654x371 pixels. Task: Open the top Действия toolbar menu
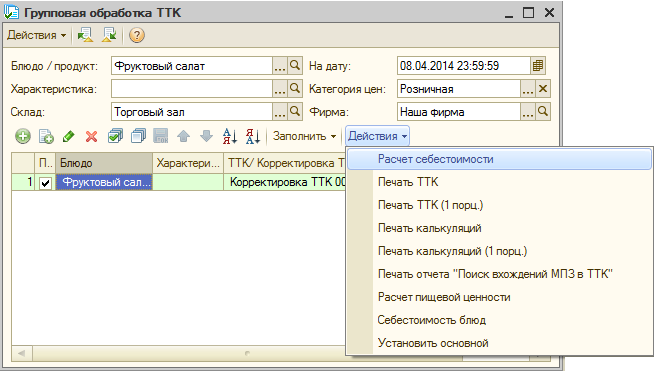(36, 35)
